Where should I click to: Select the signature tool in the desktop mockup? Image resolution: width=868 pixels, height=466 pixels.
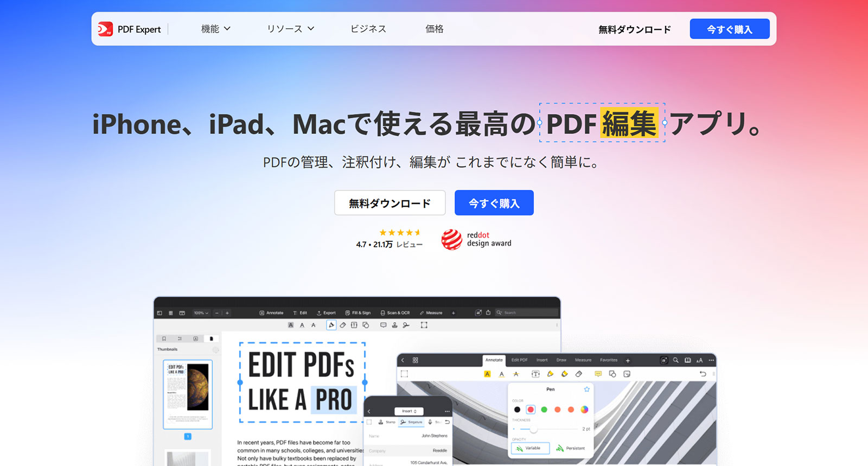406,325
